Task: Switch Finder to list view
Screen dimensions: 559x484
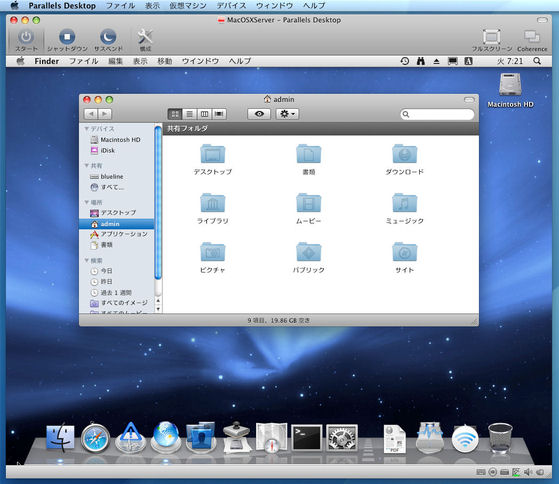Action: point(190,114)
